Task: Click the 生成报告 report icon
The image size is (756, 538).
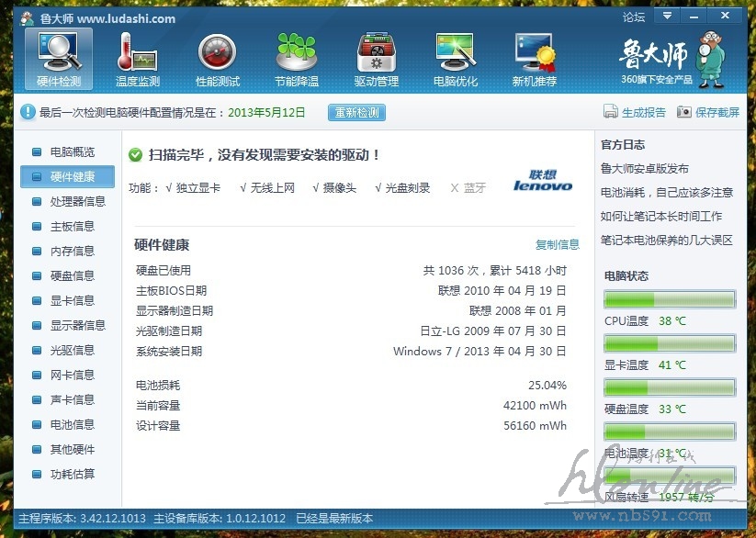Action: tap(611, 112)
